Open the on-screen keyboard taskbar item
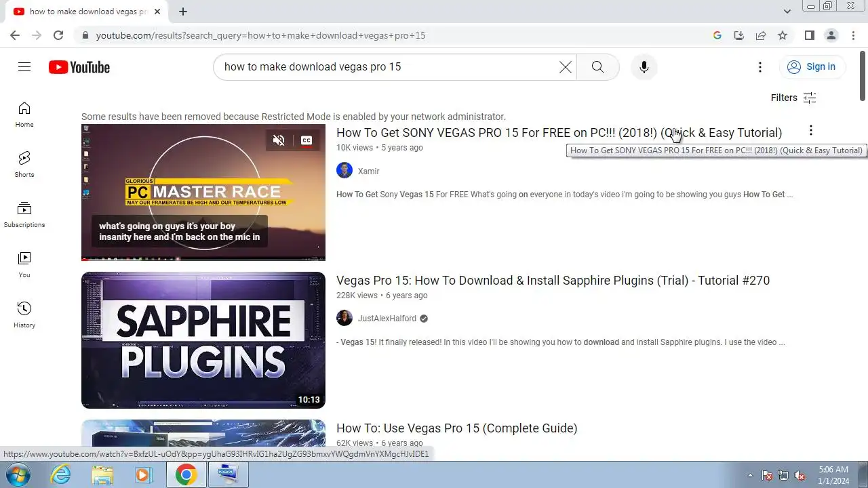The width and height of the screenshot is (868, 488). [227, 475]
